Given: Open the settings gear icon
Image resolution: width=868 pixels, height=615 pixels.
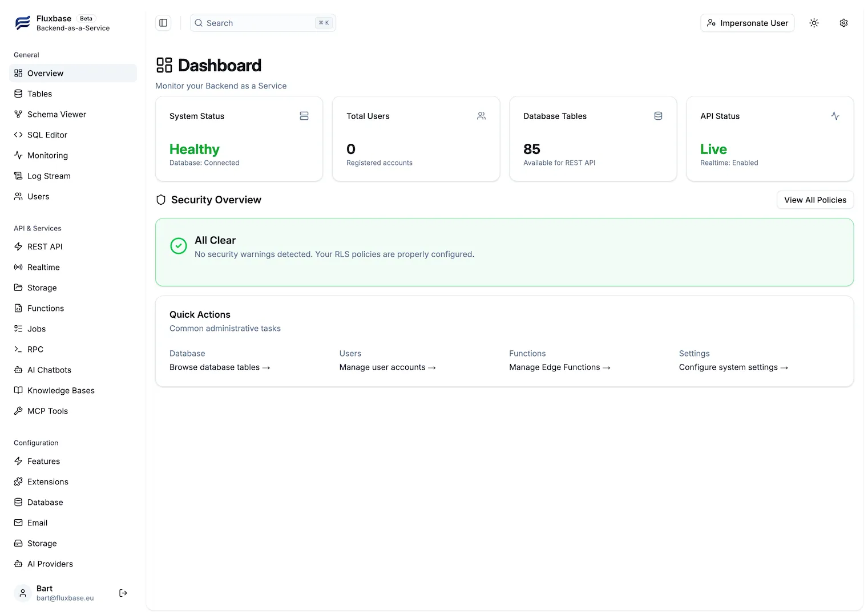Looking at the screenshot, I should pos(843,23).
